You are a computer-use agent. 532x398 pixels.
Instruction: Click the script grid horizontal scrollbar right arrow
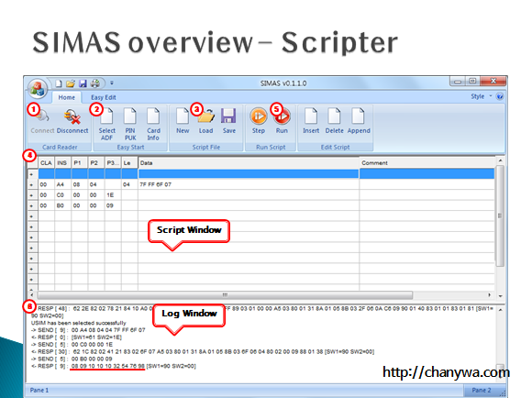(489, 295)
